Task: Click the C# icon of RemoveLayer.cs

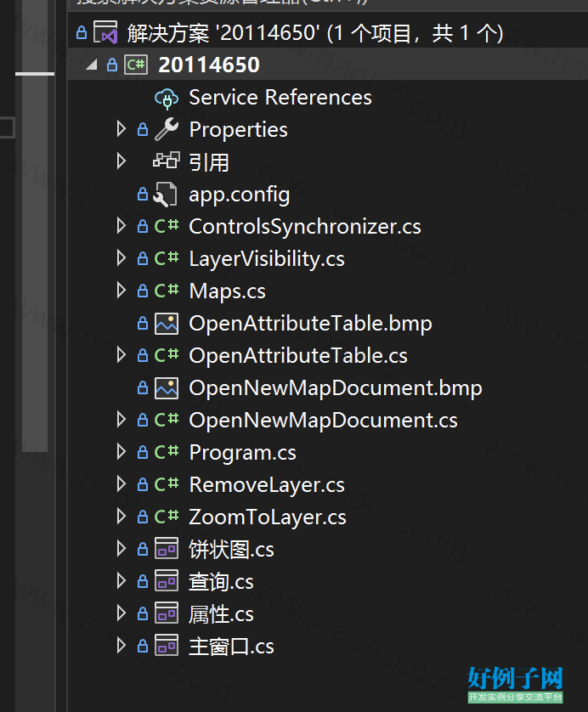Action: click(x=167, y=484)
